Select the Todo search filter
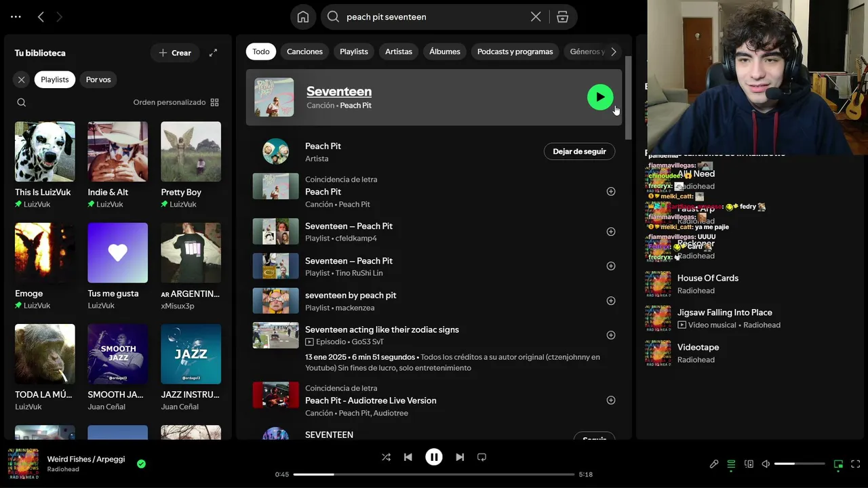The image size is (868, 488). (261, 52)
